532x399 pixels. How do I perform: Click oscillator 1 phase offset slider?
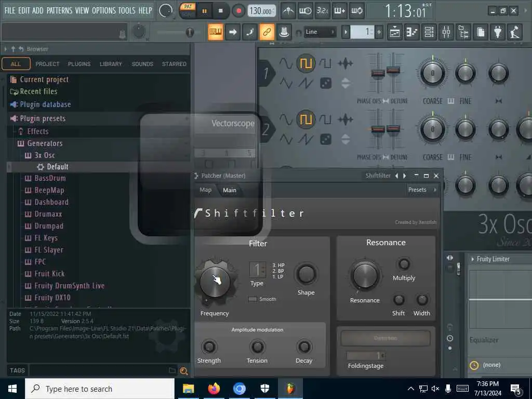pyautogui.click(x=378, y=73)
